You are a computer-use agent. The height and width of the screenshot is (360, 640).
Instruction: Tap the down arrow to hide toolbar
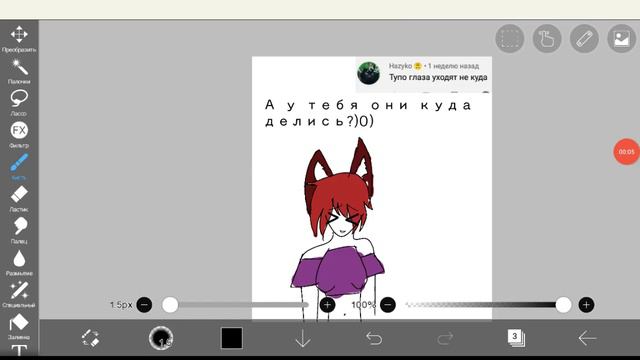click(x=303, y=338)
